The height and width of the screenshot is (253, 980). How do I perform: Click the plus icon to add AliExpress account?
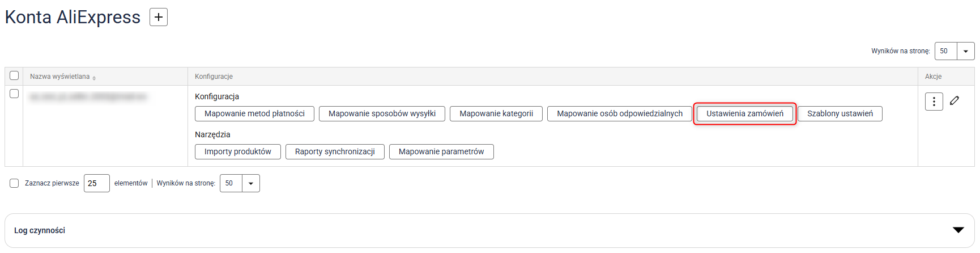click(x=159, y=17)
